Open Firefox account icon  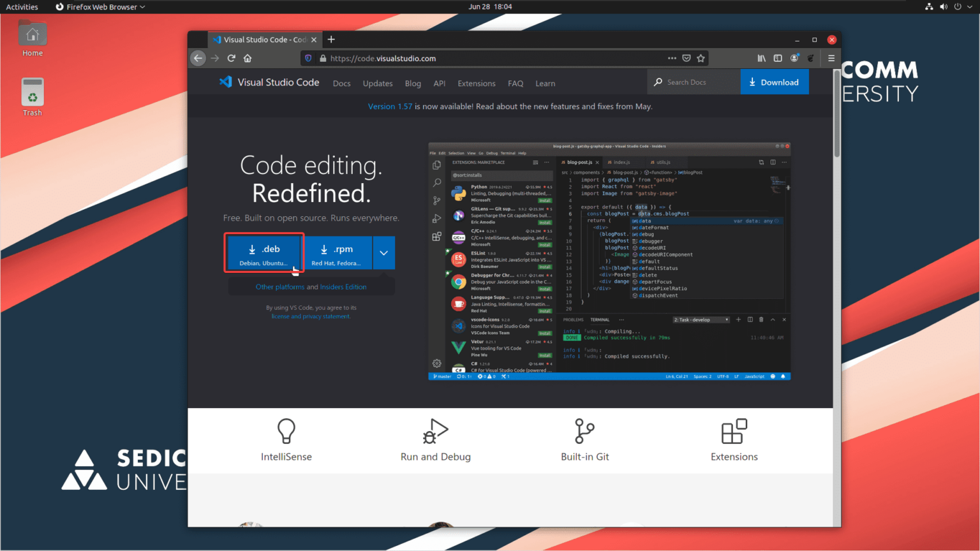click(x=794, y=58)
